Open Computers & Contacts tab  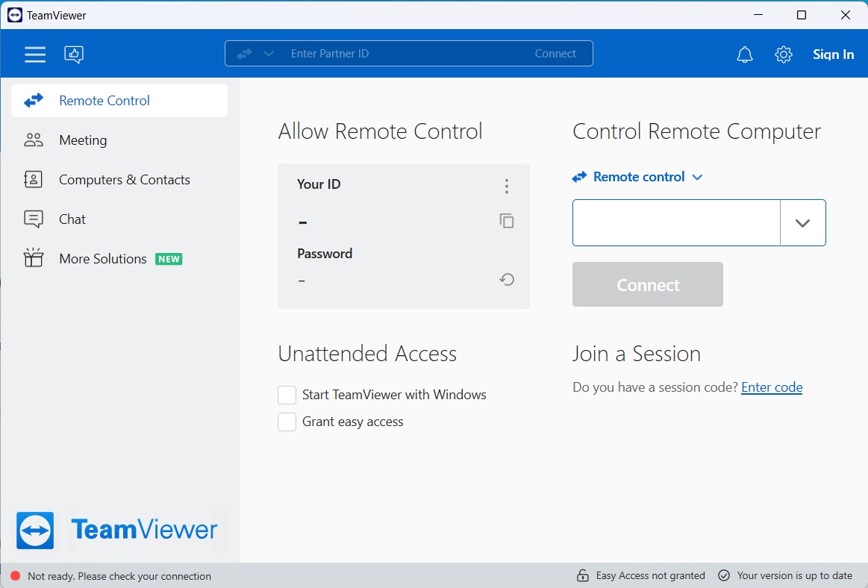[x=119, y=180]
